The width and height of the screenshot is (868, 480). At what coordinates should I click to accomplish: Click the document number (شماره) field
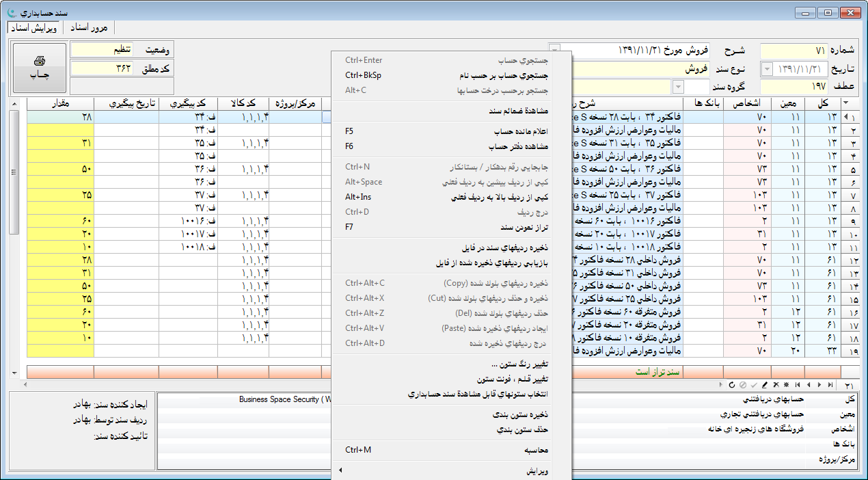(x=793, y=51)
